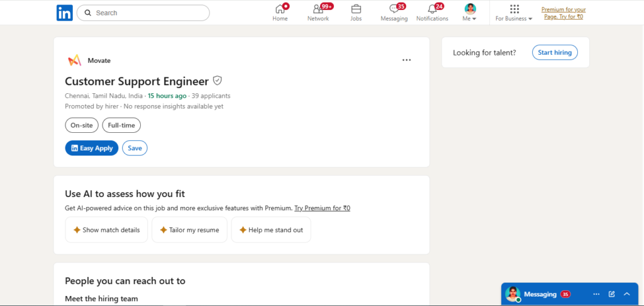
Task: Click Tailor my resume
Action: [x=189, y=230]
